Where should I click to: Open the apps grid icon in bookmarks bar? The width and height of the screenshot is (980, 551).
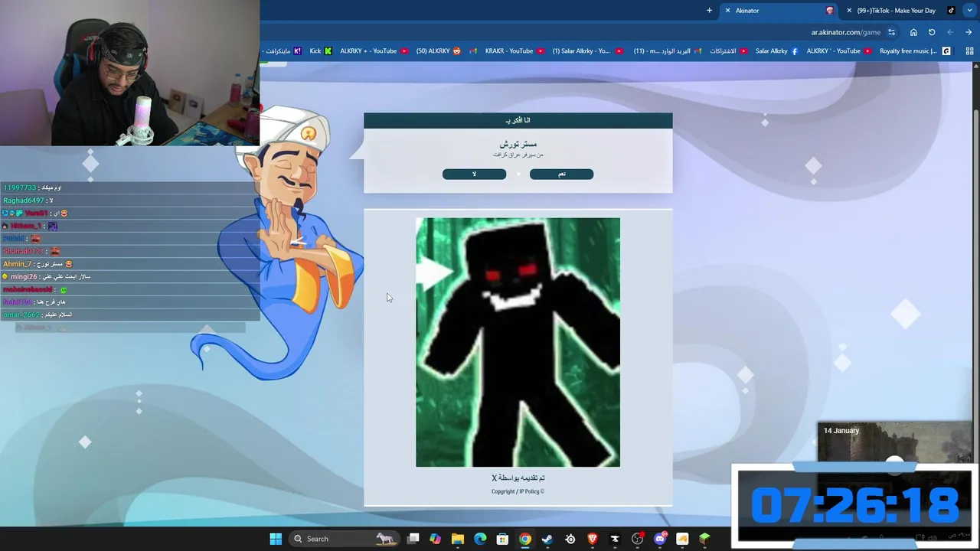coord(969,51)
